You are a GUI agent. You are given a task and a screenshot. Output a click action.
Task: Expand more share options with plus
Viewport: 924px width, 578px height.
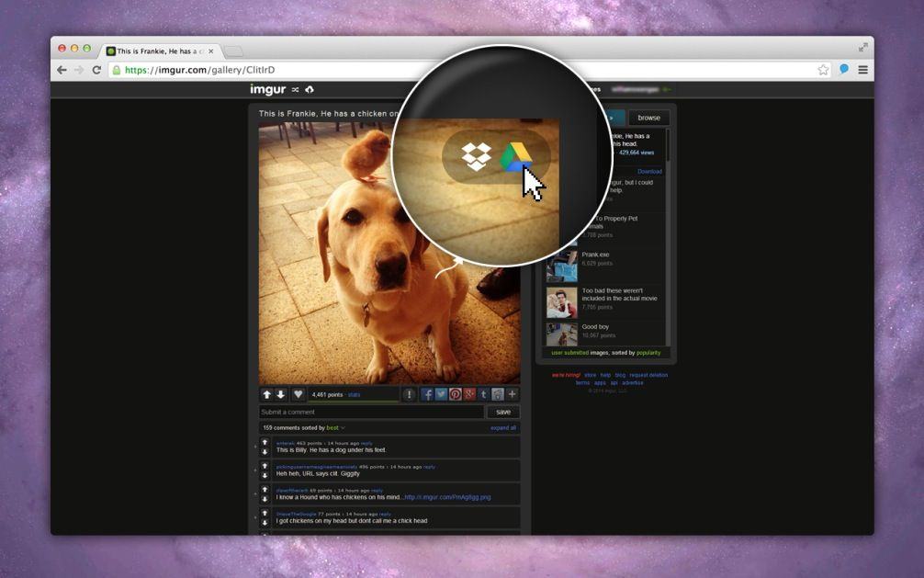coord(513,394)
